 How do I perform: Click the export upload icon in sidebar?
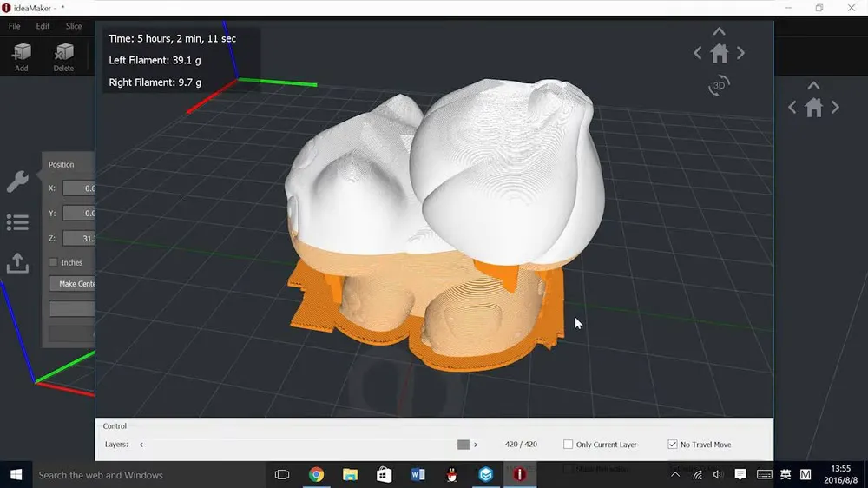pos(17,263)
